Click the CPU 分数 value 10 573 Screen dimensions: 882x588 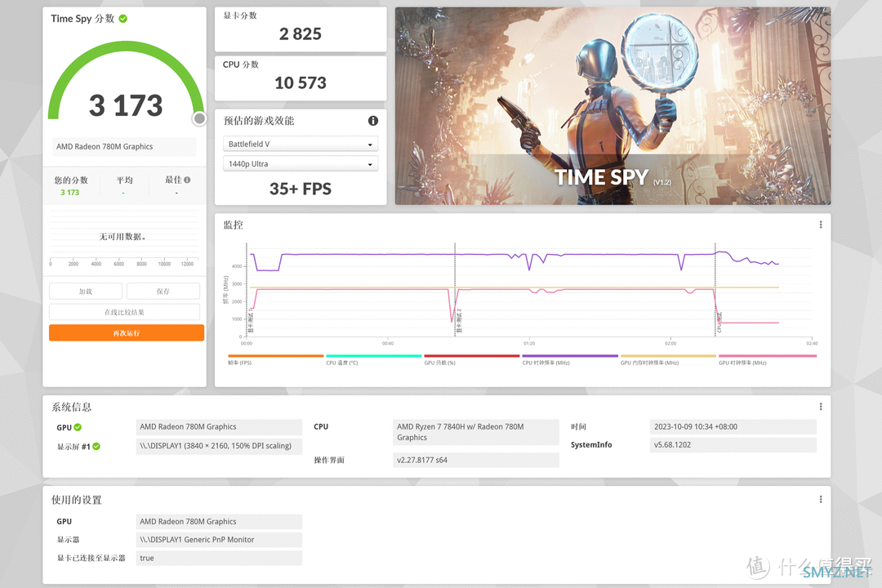click(x=301, y=83)
